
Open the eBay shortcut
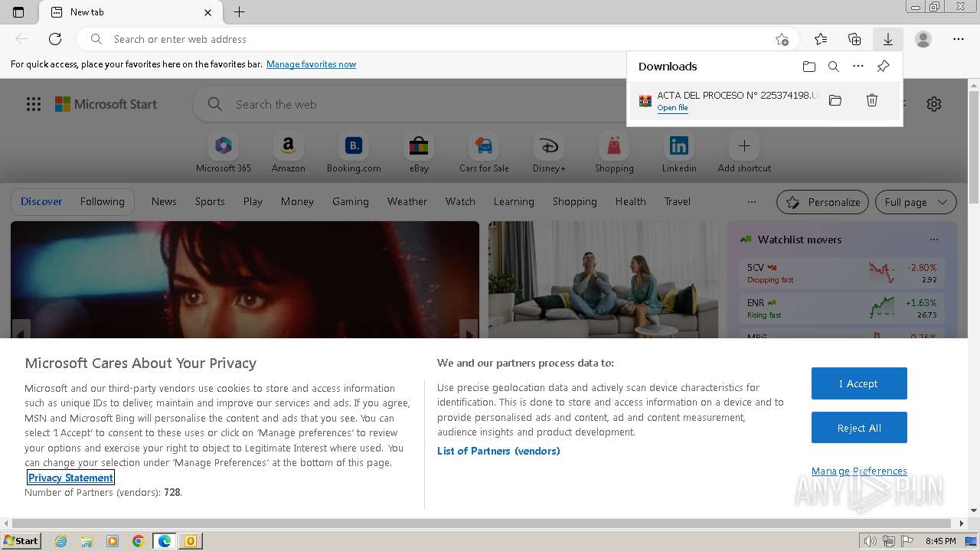tap(419, 153)
